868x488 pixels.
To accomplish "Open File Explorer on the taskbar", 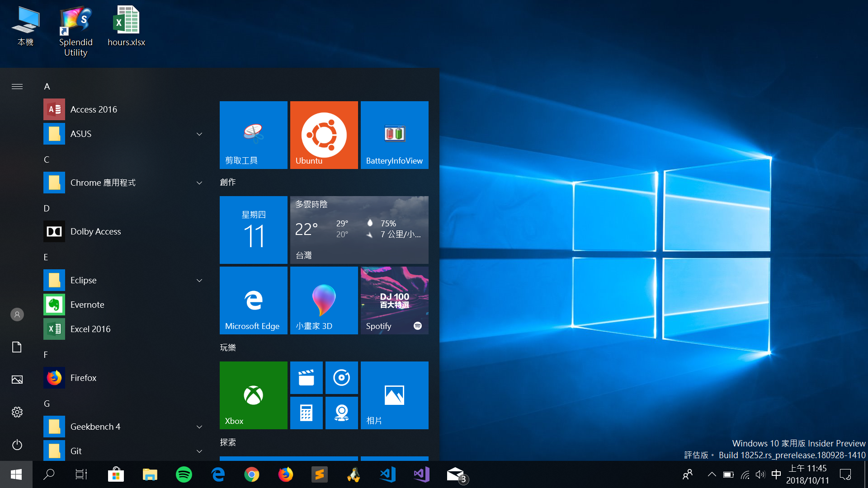I will [x=150, y=474].
